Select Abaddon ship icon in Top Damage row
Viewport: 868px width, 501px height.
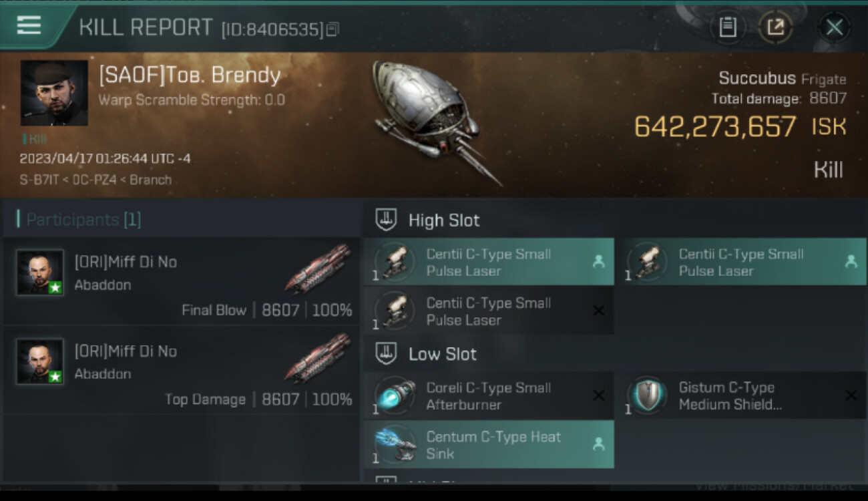[318, 358]
